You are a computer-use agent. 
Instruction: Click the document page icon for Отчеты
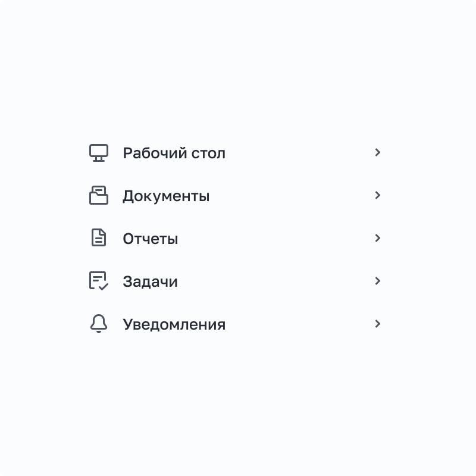pos(98,238)
